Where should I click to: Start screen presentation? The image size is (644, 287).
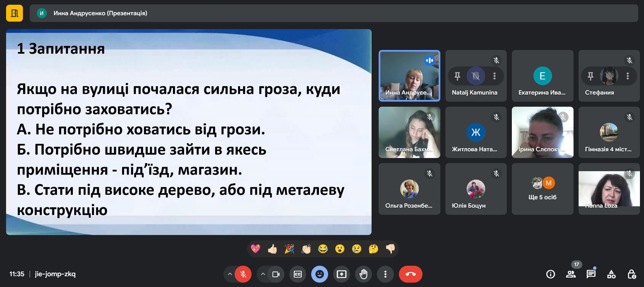pos(342,274)
